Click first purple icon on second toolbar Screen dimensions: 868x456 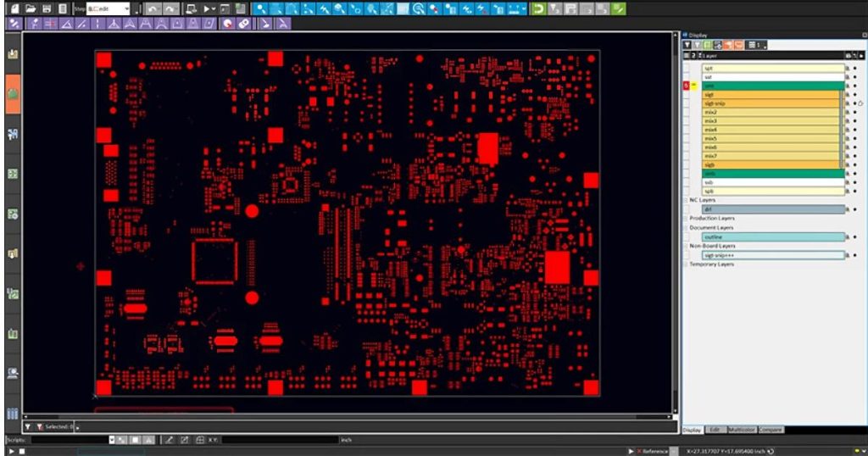pos(14,24)
